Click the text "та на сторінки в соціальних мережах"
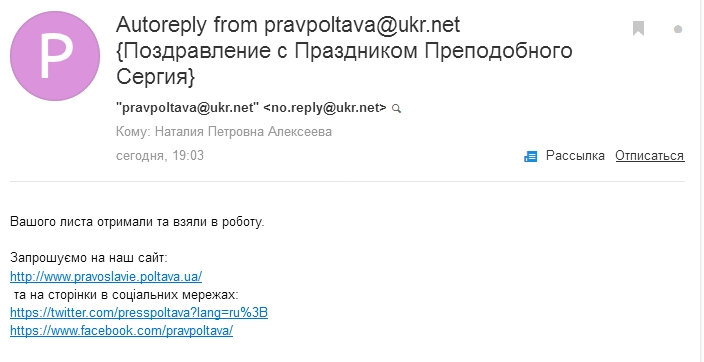Viewport: 704px width, 362px height. pyautogui.click(x=125, y=295)
